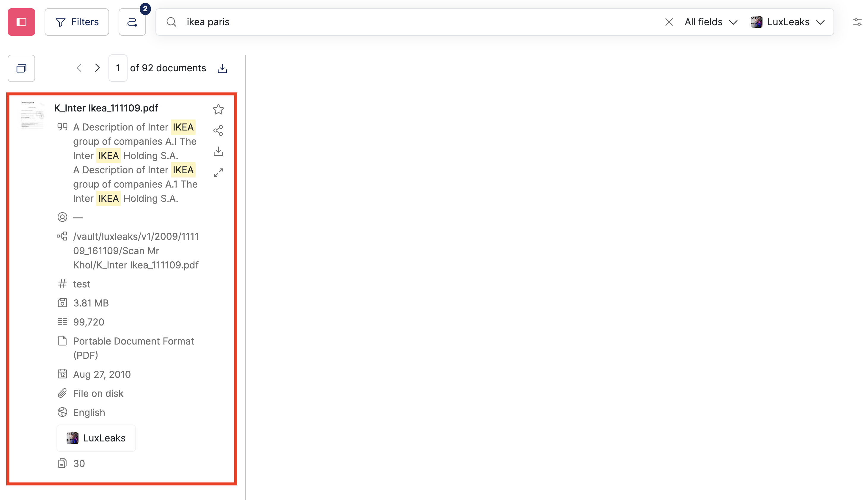Clear the search query with the X

click(669, 22)
